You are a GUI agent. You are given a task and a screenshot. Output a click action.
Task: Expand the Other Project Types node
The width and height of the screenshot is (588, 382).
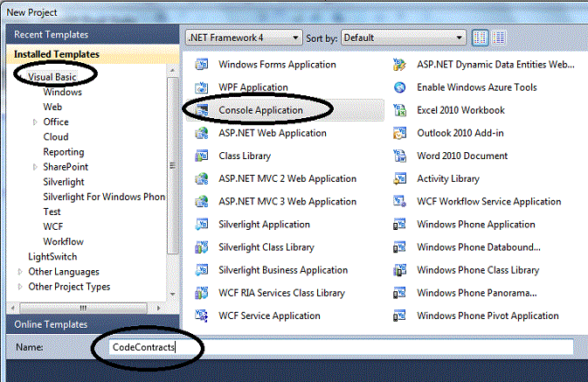[x=20, y=287]
